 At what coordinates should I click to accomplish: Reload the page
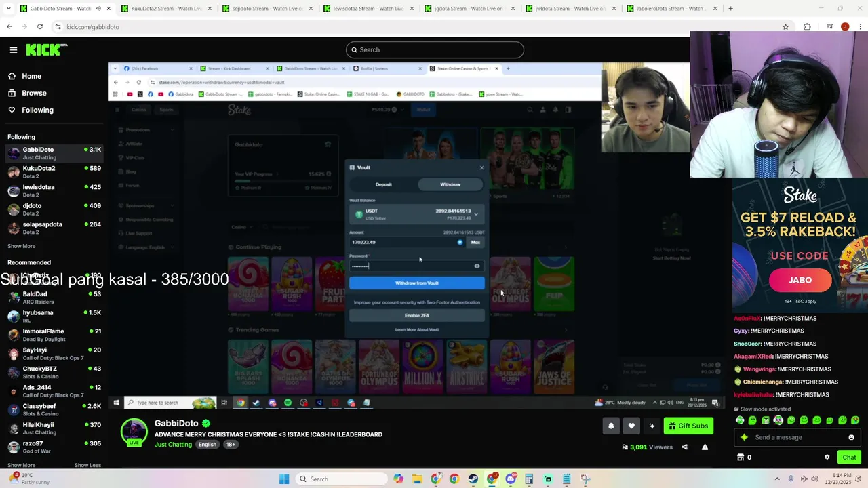tap(40, 27)
